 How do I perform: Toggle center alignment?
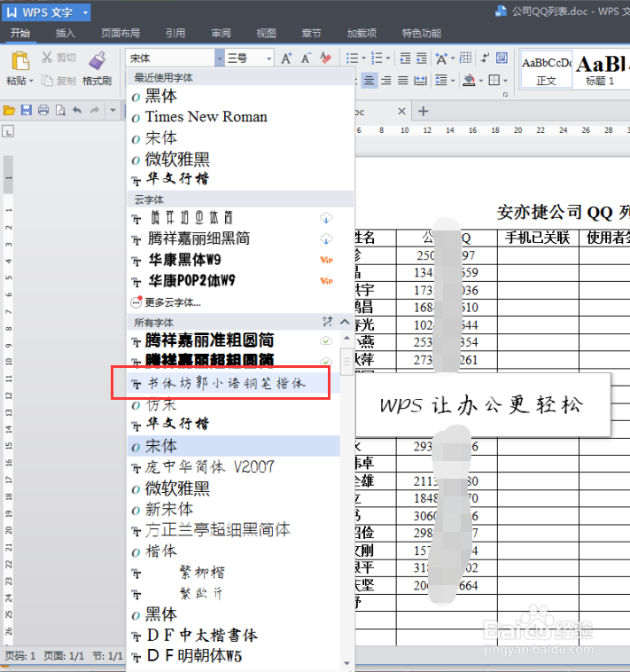369,80
